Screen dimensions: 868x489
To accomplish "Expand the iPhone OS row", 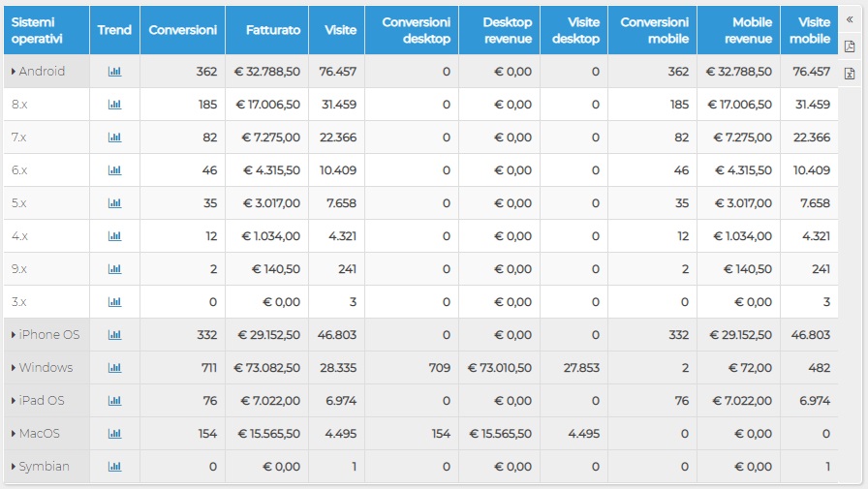I will (x=14, y=335).
